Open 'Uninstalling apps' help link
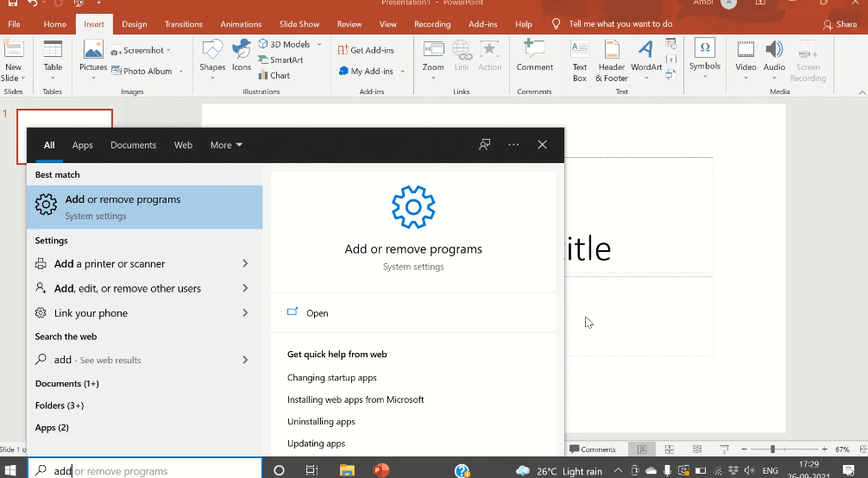The height and width of the screenshot is (478, 868). [x=321, y=422]
